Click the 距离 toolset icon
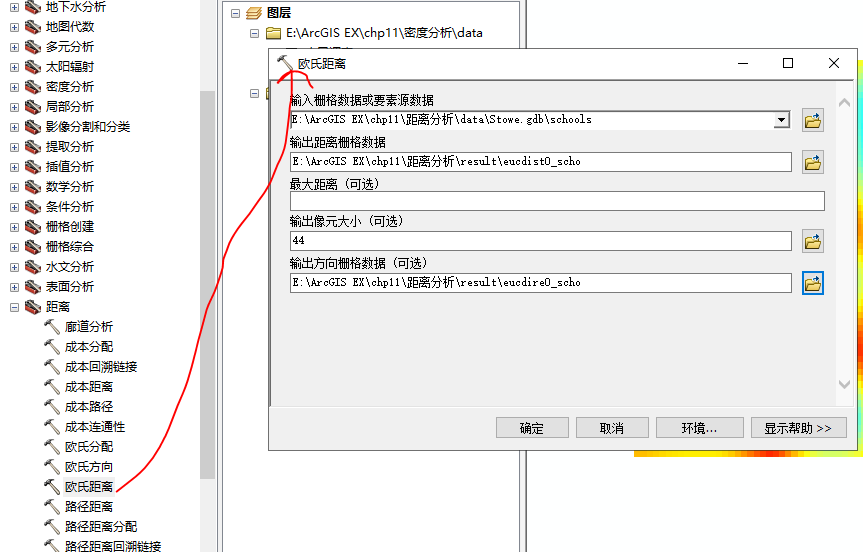This screenshot has width=863, height=552. pyautogui.click(x=33, y=307)
